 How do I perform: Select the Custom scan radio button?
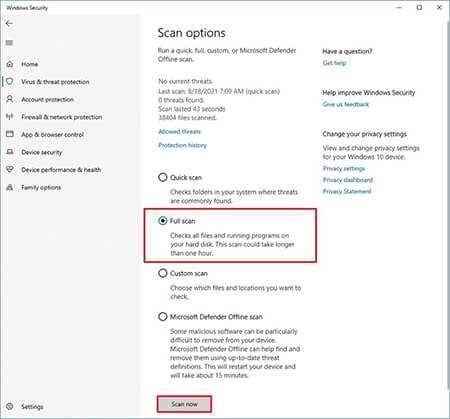163,273
